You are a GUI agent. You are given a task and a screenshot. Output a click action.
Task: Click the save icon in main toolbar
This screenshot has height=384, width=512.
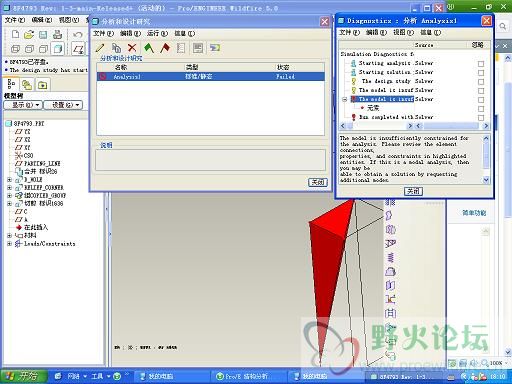(43, 34)
